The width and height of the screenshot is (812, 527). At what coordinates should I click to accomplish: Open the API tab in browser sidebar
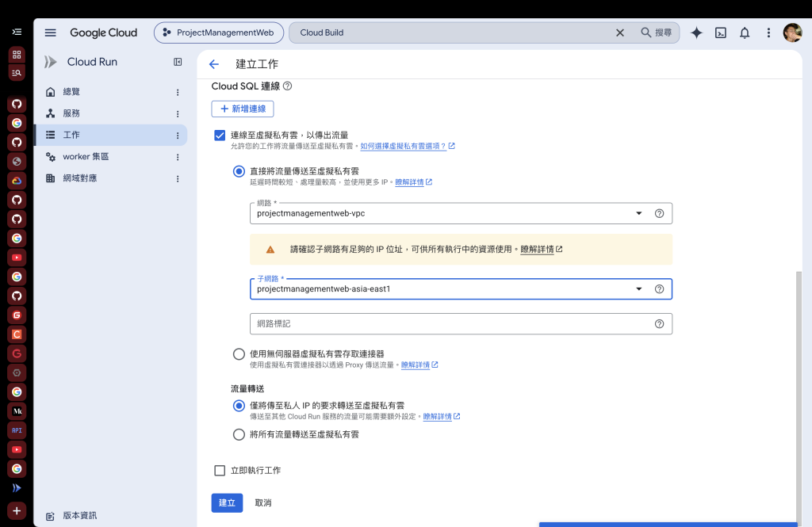tap(17, 430)
